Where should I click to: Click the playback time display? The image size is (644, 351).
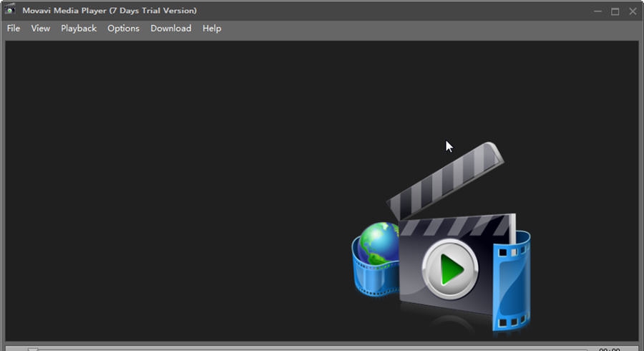click(609, 349)
